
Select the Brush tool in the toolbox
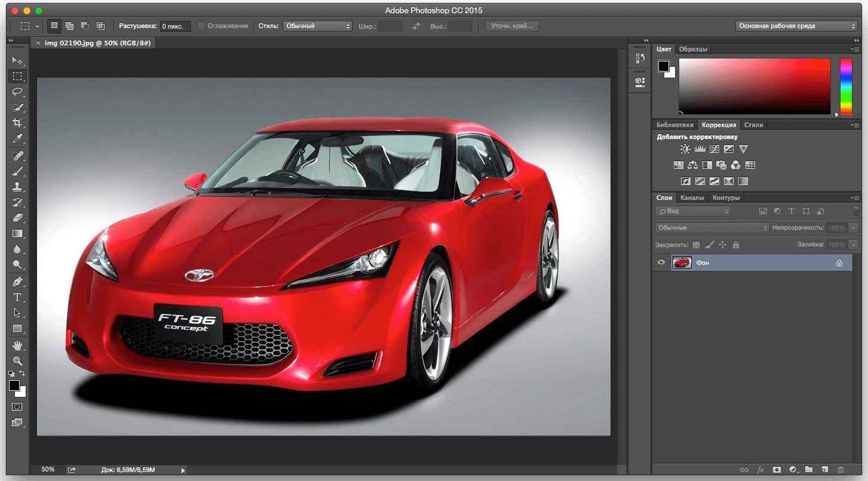click(17, 171)
